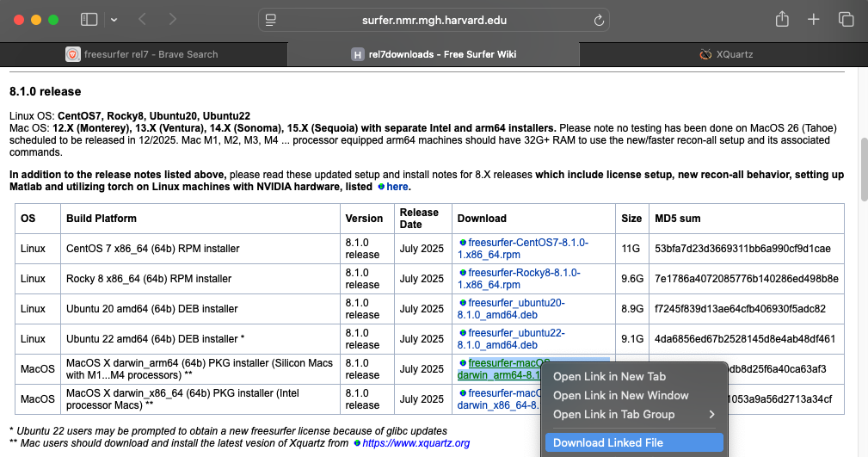
Task: Click the xquartz.org hyperlink
Action: point(416,443)
